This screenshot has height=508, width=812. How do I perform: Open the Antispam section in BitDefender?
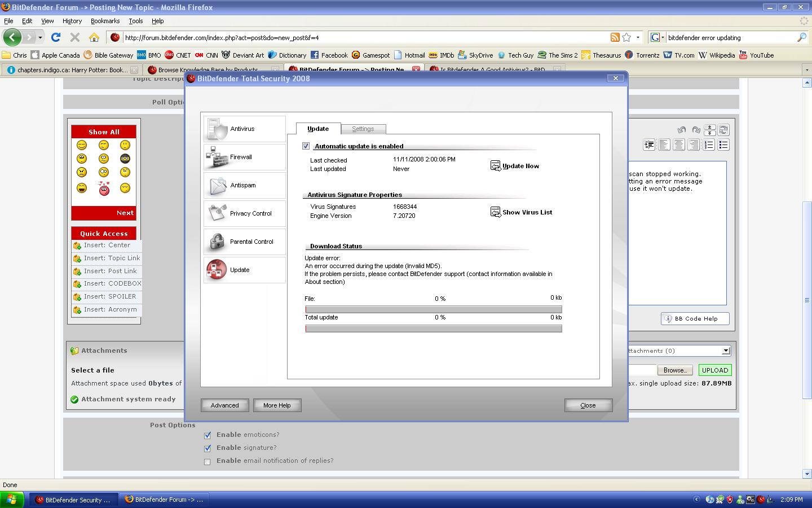(244, 185)
